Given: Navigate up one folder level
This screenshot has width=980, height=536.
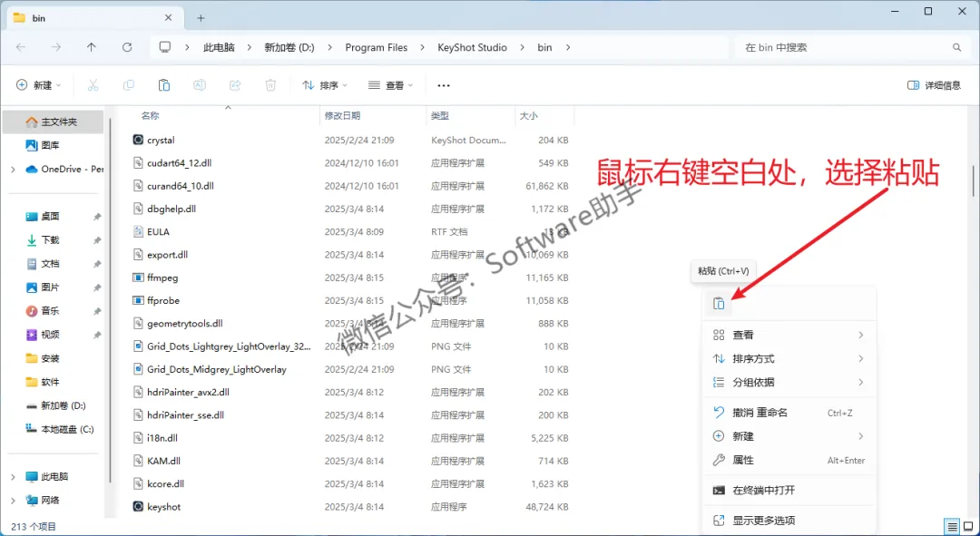Looking at the screenshot, I should (x=92, y=47).
